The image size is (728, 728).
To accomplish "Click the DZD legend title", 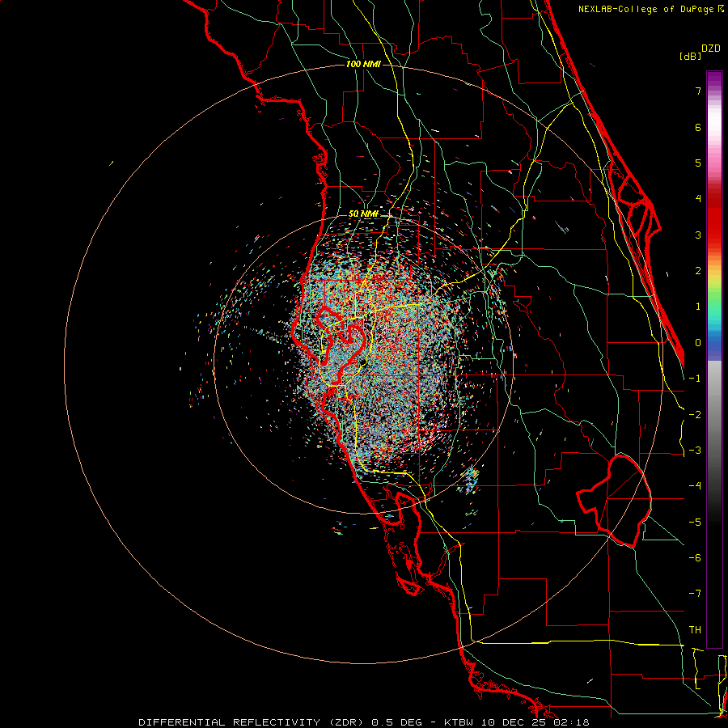I will 711,49.
